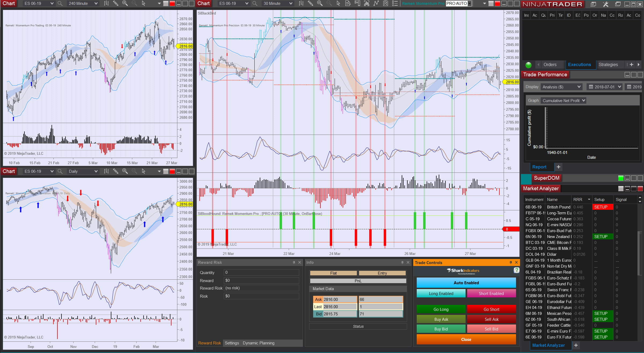
Task: Select drawing tools pencil in 30 Minute chart
Action: click(x=310, y=3)
